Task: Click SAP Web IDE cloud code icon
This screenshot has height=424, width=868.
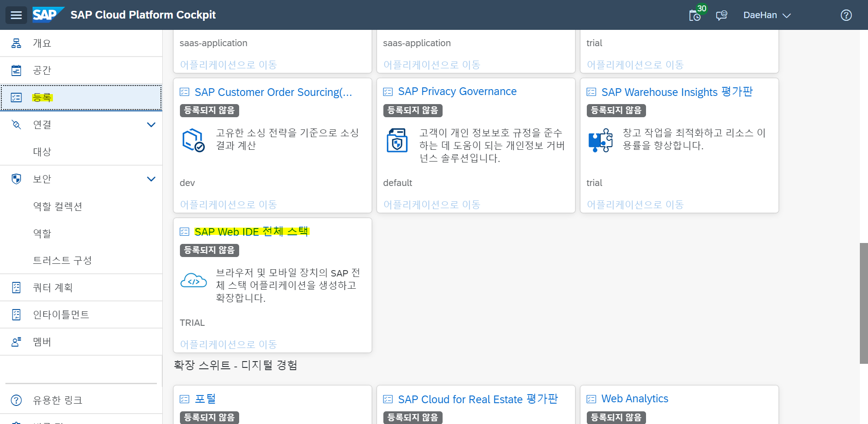Action: pos(193,281)
